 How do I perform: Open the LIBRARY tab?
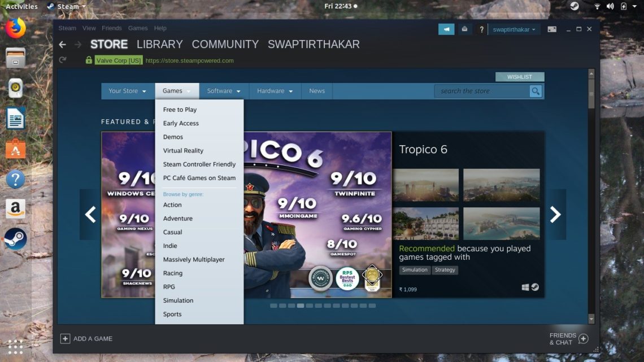point(159,45)
